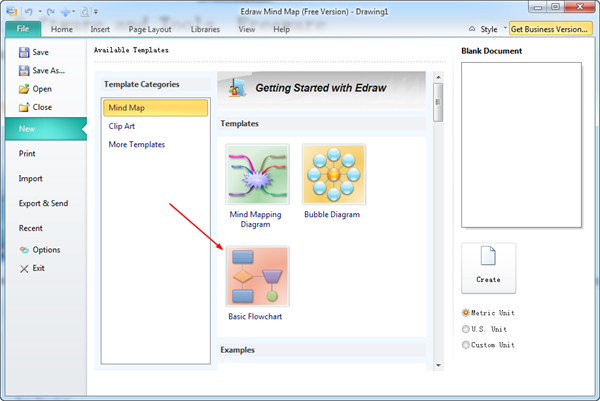The image size is (600, 401).
Task: Open the Style dropdown arrow
Action: click(505, 28)
